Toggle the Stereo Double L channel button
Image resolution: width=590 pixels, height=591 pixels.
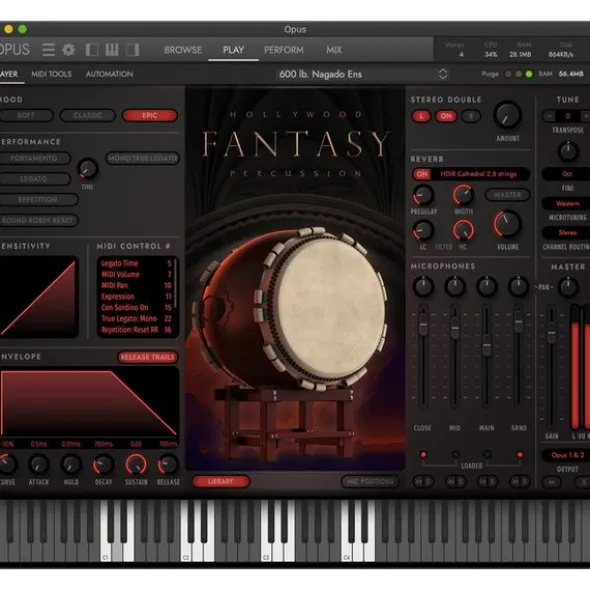pos(421,116)
